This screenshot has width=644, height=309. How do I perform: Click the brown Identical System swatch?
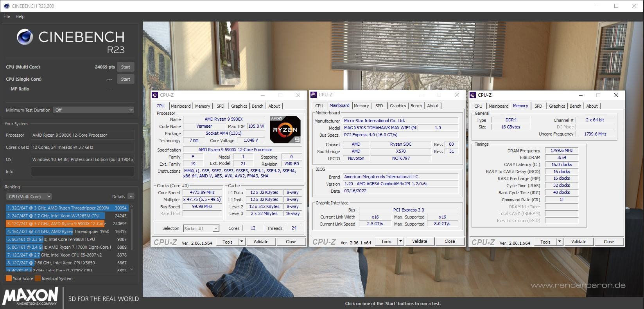(38, 278)
